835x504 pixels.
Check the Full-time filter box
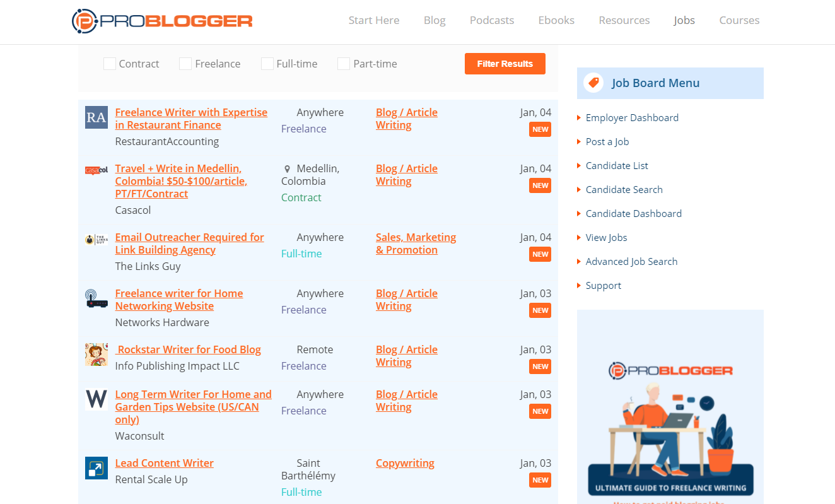(267, 64)
